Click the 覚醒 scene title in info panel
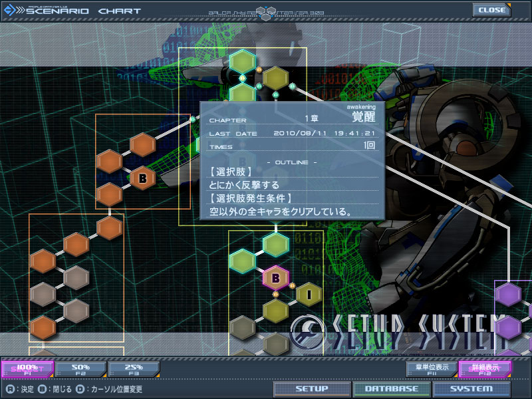532x399 pixels. [x=364, y=117]
